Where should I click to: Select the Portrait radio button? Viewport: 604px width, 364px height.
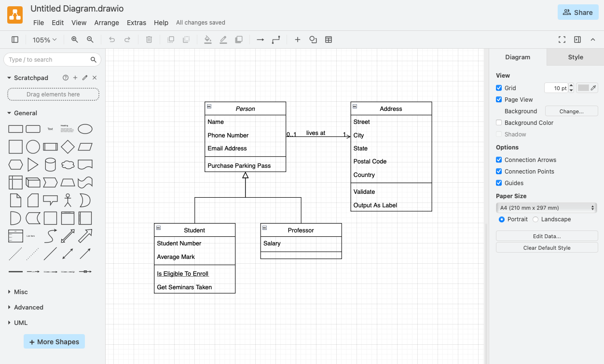point(502,219)
